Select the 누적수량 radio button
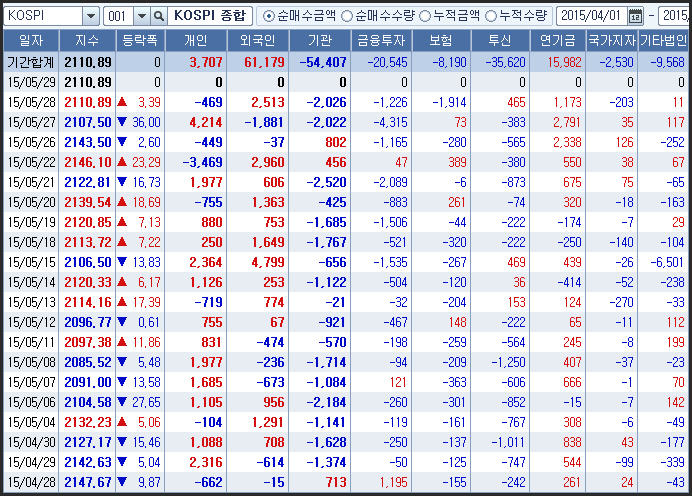 [491, 16]
